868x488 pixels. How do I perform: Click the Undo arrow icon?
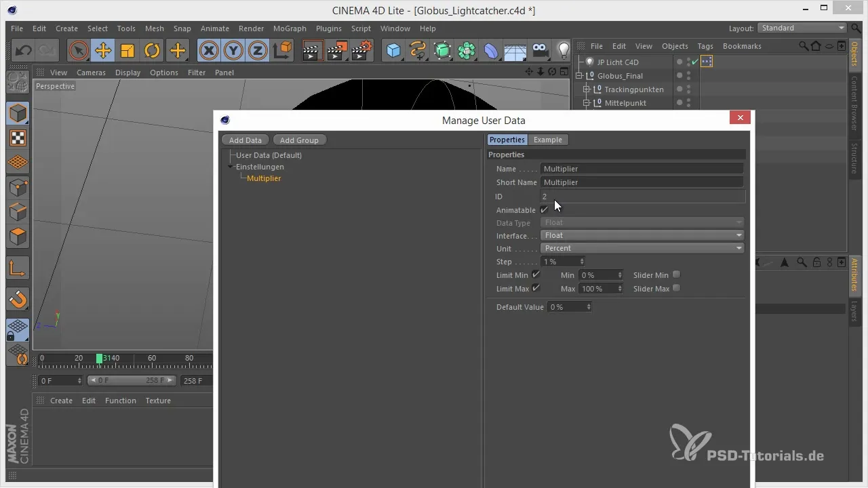pyautogui.click(x=24, y=50)
